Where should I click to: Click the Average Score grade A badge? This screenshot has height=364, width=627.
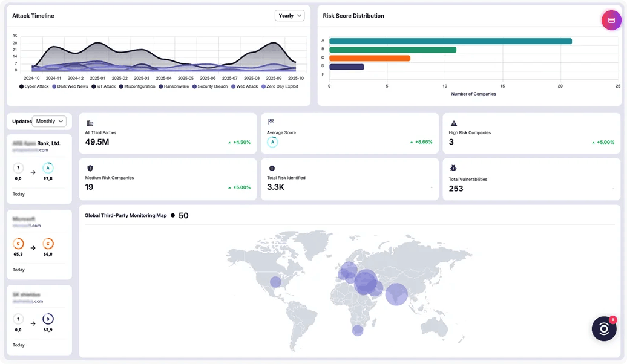coord(272,142)
